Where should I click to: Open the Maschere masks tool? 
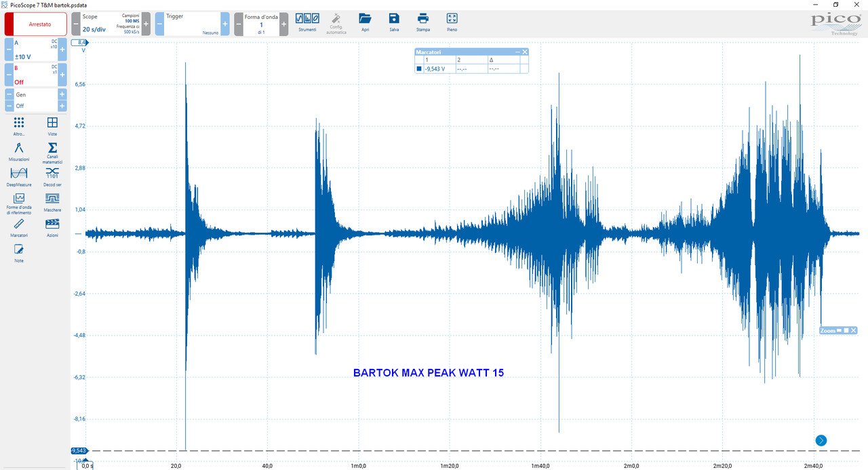[x=52, y=202]
